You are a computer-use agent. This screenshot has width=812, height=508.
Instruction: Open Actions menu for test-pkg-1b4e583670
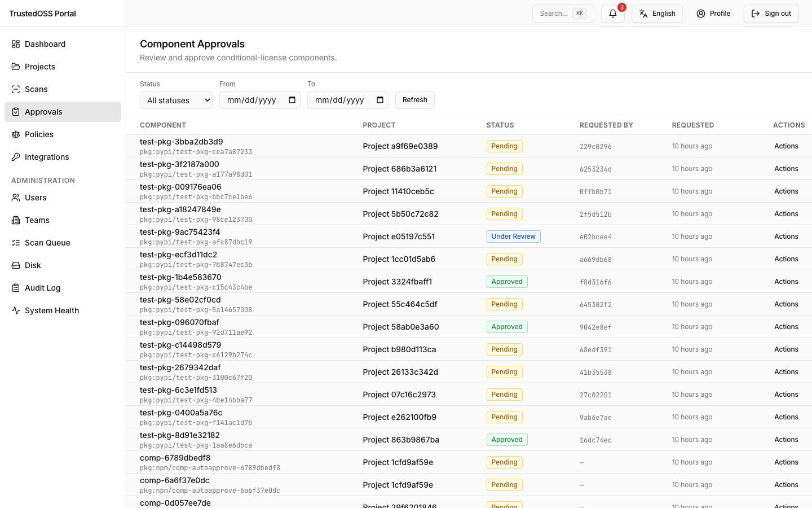pos(786,282)
